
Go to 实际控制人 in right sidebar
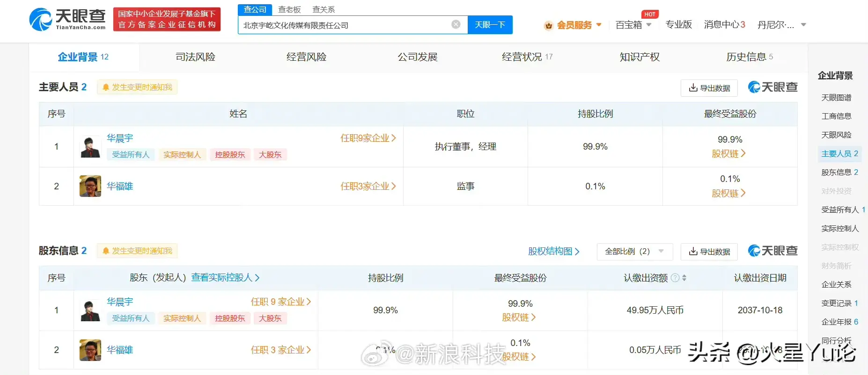pos(840,229)
